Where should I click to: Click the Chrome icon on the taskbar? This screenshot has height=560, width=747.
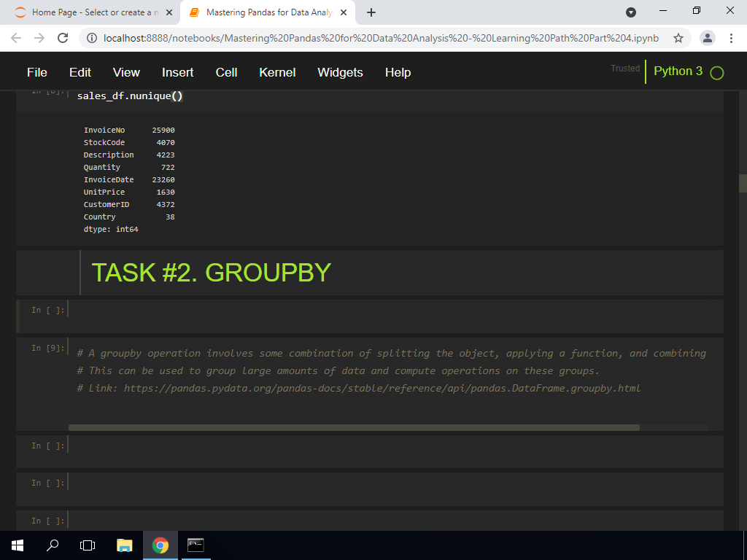click(x=160, y=545)
